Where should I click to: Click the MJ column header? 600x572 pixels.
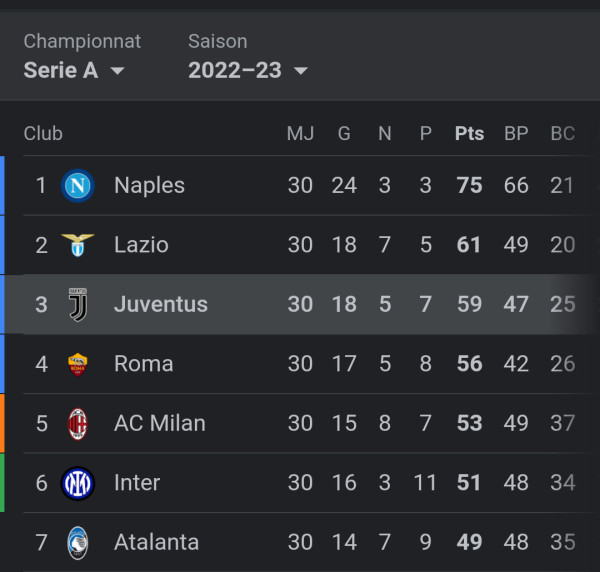(300, 133)
